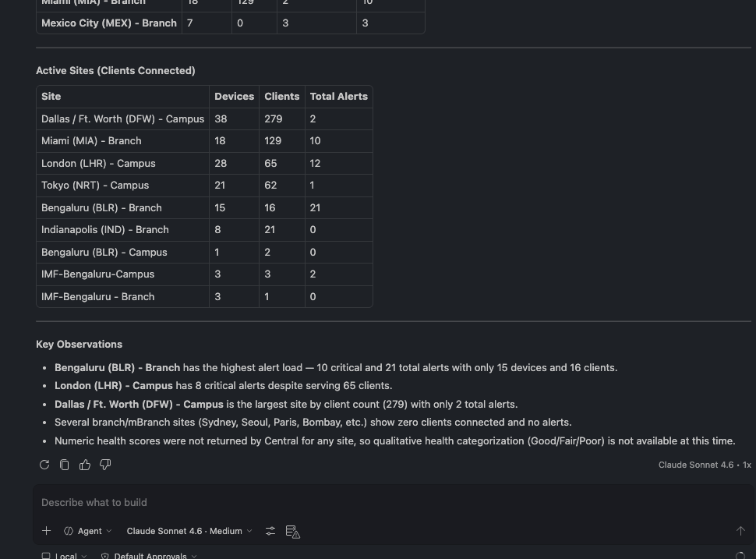756x559 pixels.
Task: Expand the Default Approvals dropdown
Action: pyautogui.click(x=150, y=555)
